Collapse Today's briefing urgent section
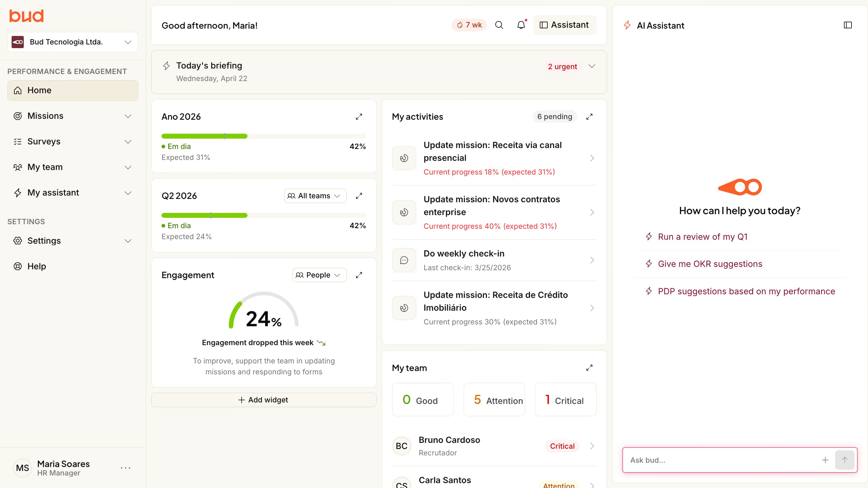The image size is (868, 488). point(592,66)
